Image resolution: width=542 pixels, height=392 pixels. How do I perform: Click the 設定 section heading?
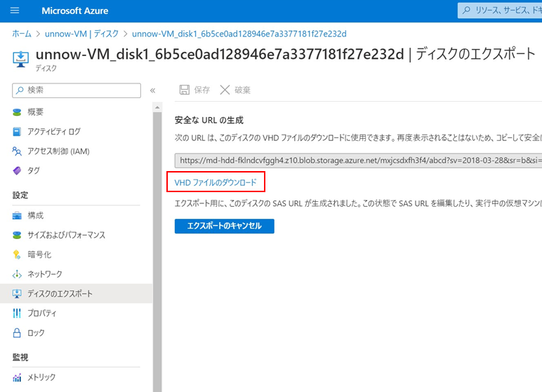click(20, 195)
